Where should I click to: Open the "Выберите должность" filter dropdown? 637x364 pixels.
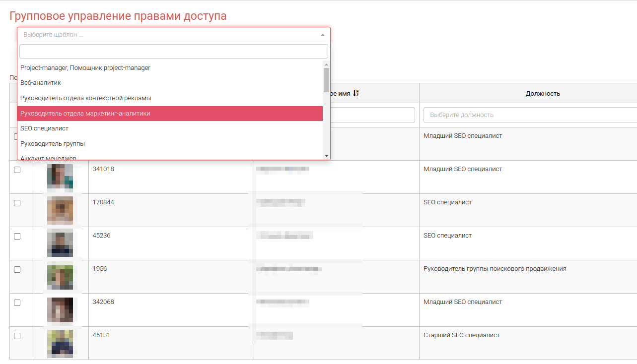tap(529, 115)
